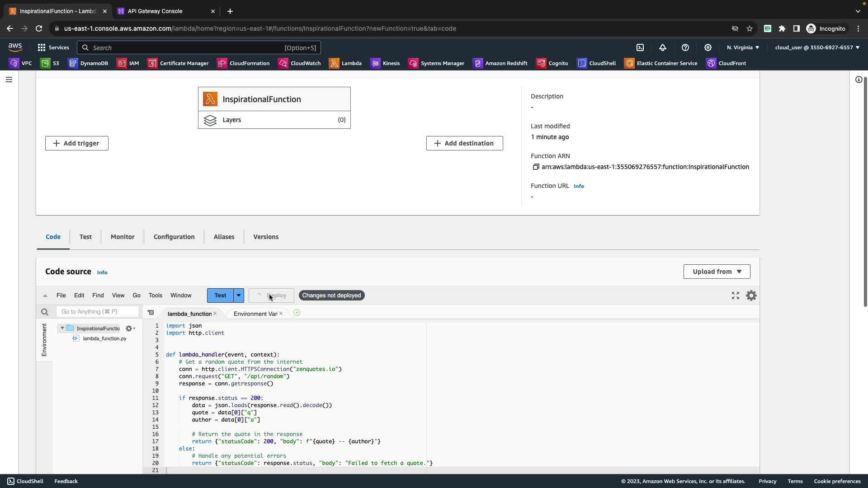Open the notifications bell icon
The height and width of the screenshot is (488, 868).
(663, 47)
